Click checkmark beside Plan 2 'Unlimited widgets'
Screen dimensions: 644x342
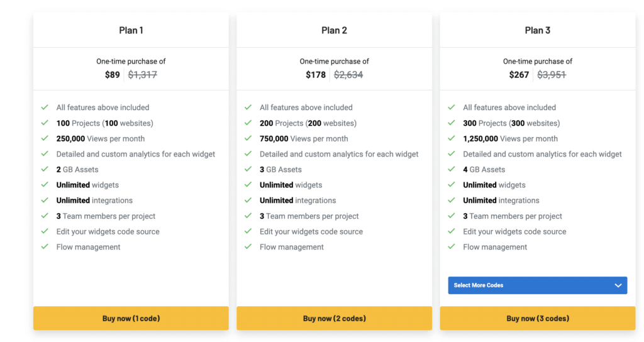(x=248, y=185)
